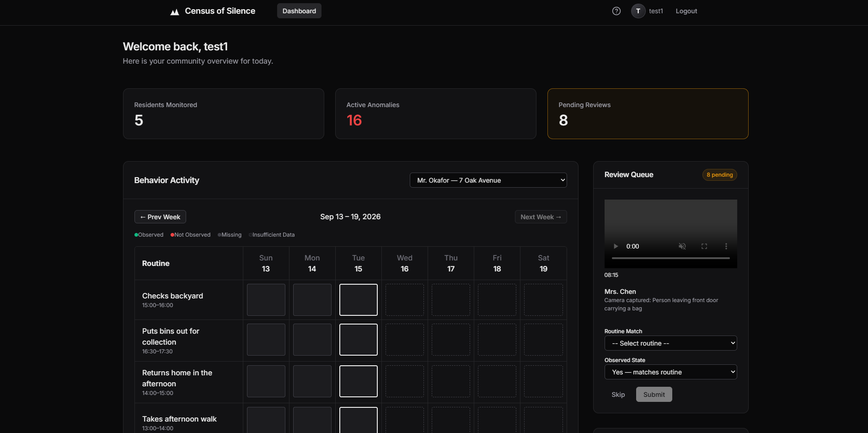Skip the current review item

click(x=618, y=395)
